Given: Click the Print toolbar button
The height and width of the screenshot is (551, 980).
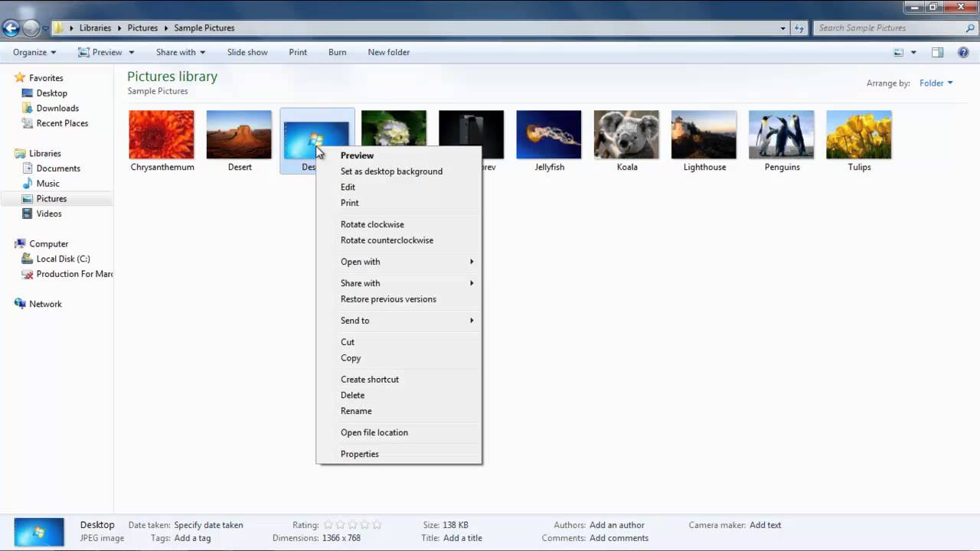Looking at the screenshot, I should (298, 52).
